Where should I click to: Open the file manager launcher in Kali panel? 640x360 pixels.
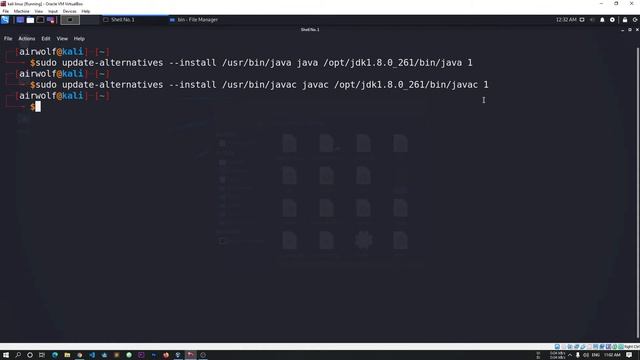point(30,20)
